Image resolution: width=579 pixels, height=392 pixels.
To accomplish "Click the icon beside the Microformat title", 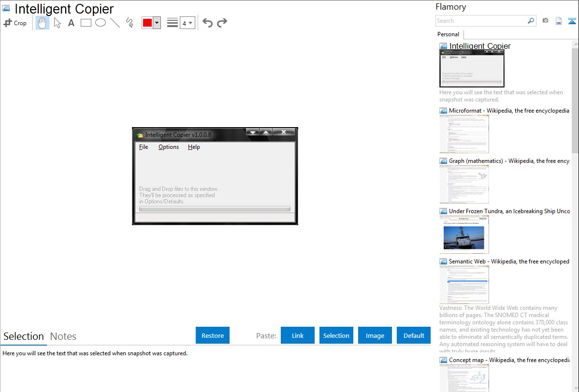I will (443, 111).
